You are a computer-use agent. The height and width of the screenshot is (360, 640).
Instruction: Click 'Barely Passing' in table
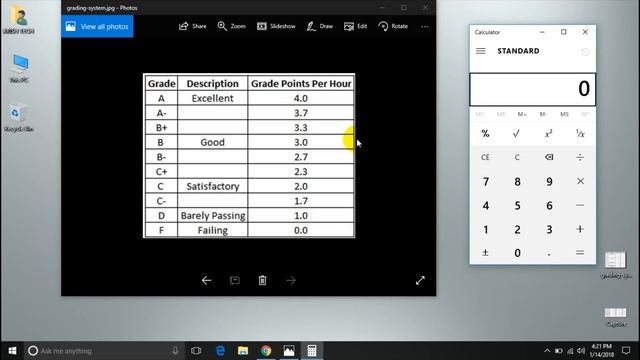click(213, 216)
